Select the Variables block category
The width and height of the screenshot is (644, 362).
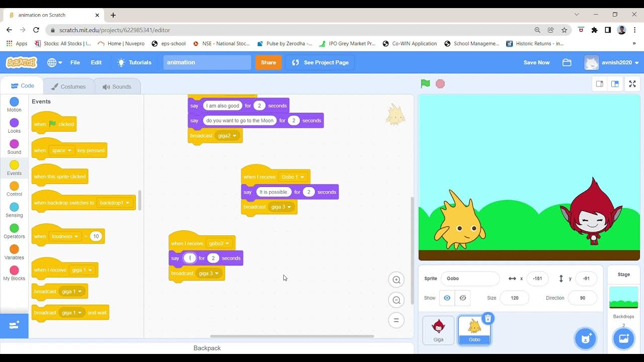click(14, 252)
